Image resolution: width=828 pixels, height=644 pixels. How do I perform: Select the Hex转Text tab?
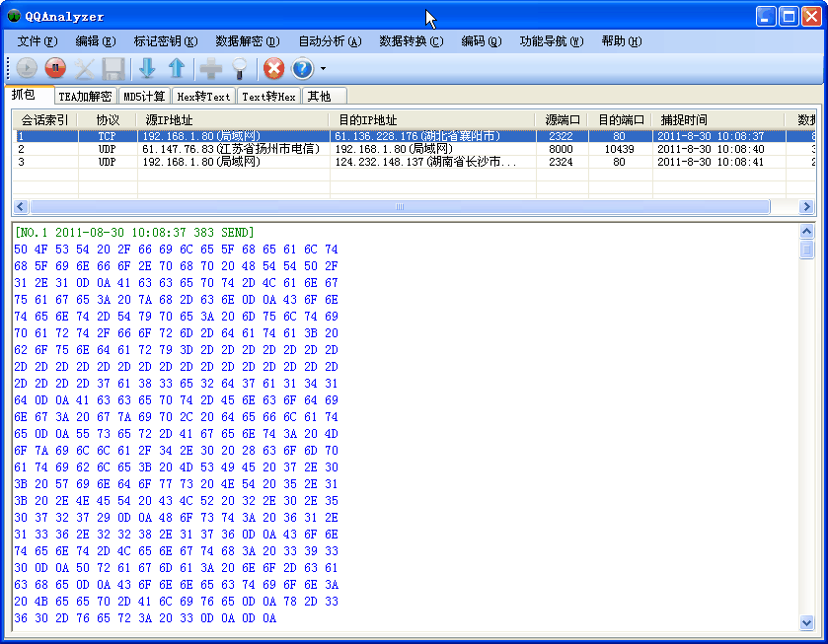[203, 97]
